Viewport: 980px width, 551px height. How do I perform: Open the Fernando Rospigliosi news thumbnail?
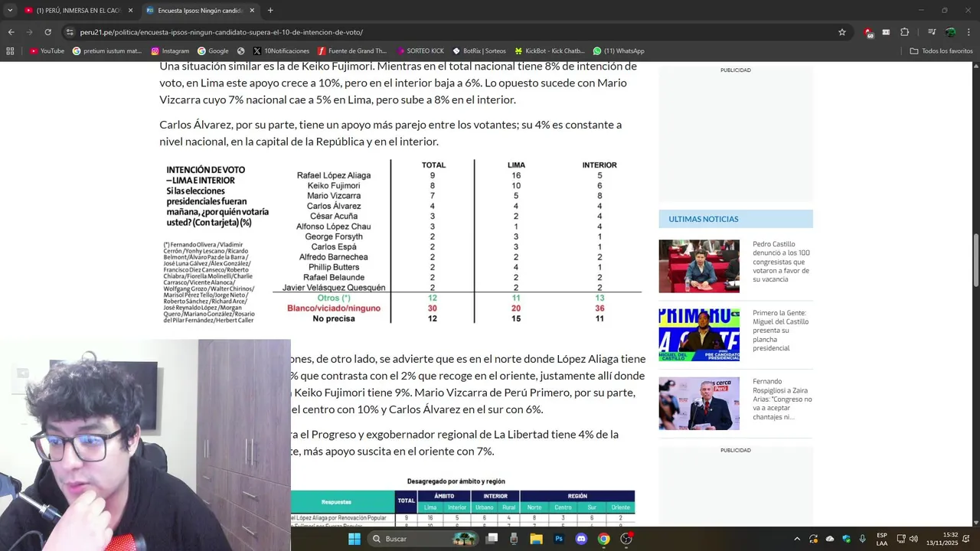699,403
